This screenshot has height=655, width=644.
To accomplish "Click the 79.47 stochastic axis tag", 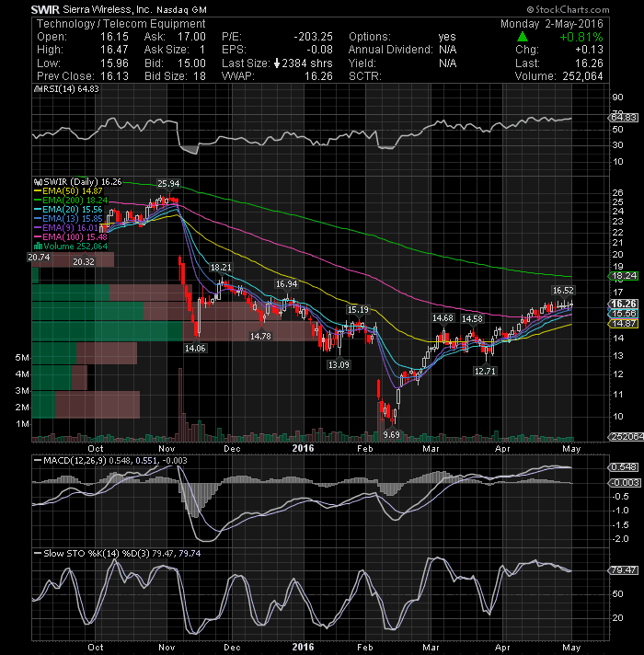I will click(x=624, y=570).
